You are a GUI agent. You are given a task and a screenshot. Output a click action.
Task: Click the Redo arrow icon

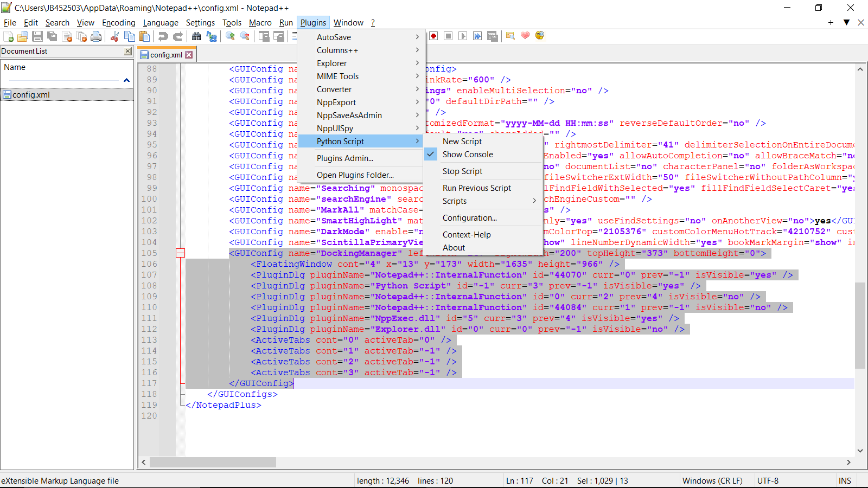pyautogui.click(x=177, y=36)
